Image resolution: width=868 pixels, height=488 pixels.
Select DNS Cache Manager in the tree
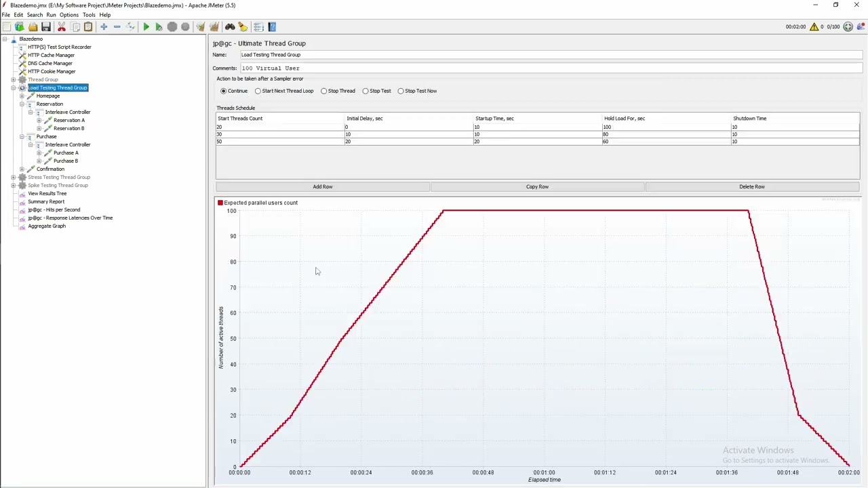(50, 64)
